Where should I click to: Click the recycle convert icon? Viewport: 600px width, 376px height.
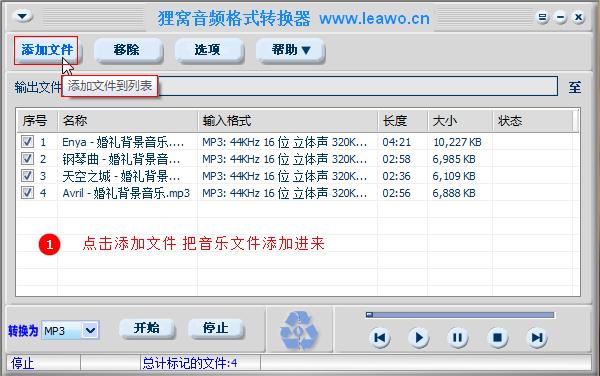(x=299, y=330)
